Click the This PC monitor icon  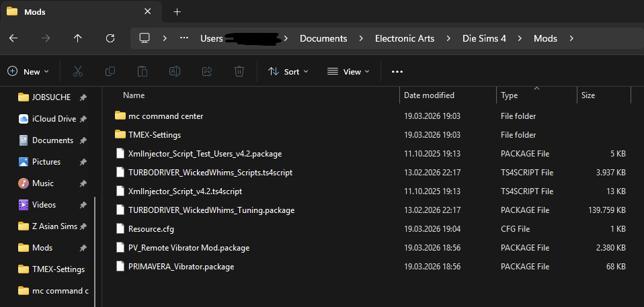click(x=144, y=38)
